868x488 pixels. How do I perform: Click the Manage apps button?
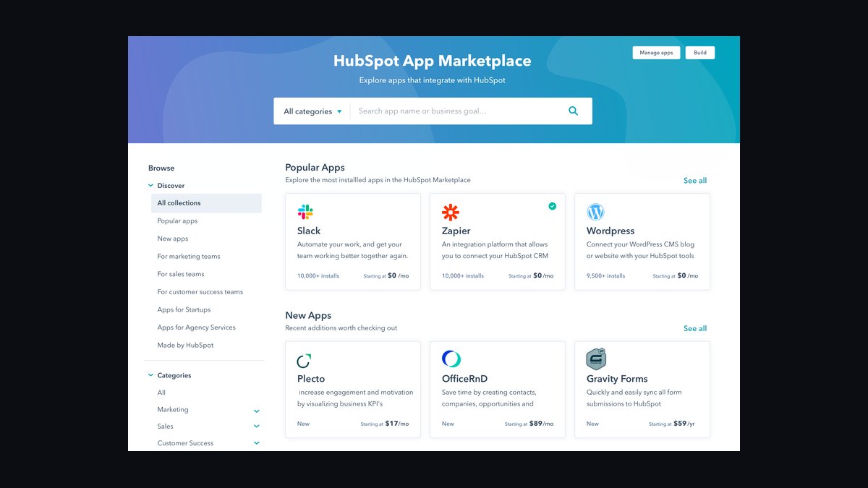coord(656,53)
